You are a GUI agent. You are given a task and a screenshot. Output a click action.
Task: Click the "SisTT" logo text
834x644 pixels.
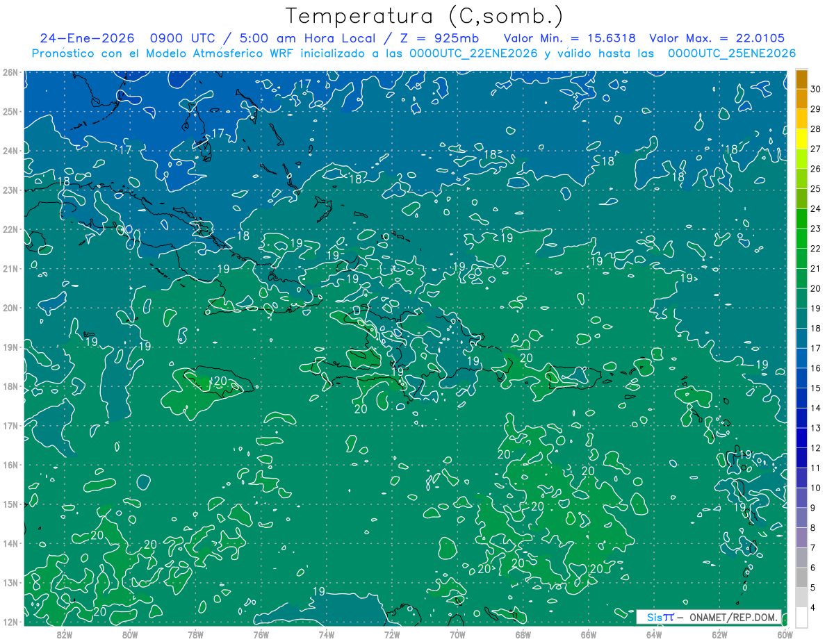click(660, 617)
